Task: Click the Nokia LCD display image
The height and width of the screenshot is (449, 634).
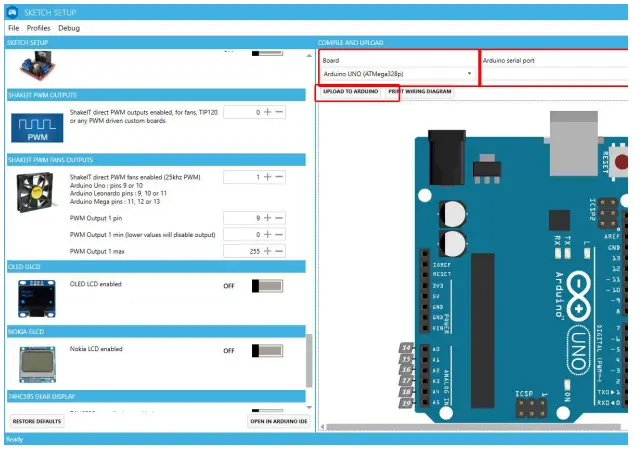Action: tap(37, 364)
